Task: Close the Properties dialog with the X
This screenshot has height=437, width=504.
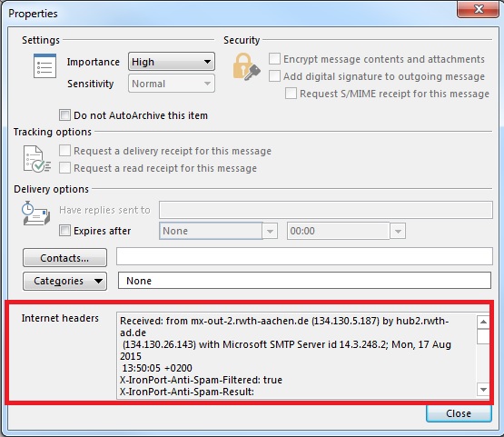Action: click(479, 9)
